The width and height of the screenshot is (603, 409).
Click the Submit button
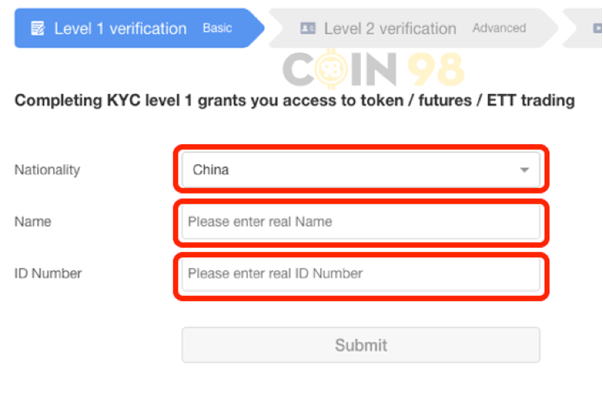coord(361,345)
